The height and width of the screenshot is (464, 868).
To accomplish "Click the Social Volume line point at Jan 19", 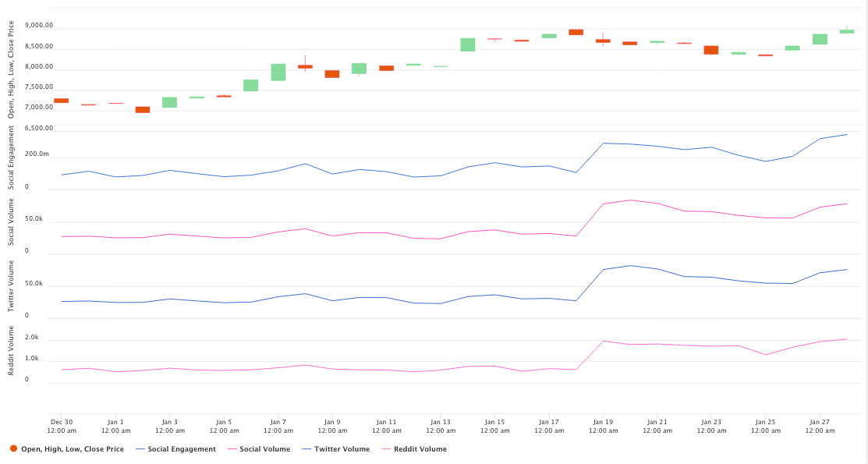I will [x=603, y=204].
